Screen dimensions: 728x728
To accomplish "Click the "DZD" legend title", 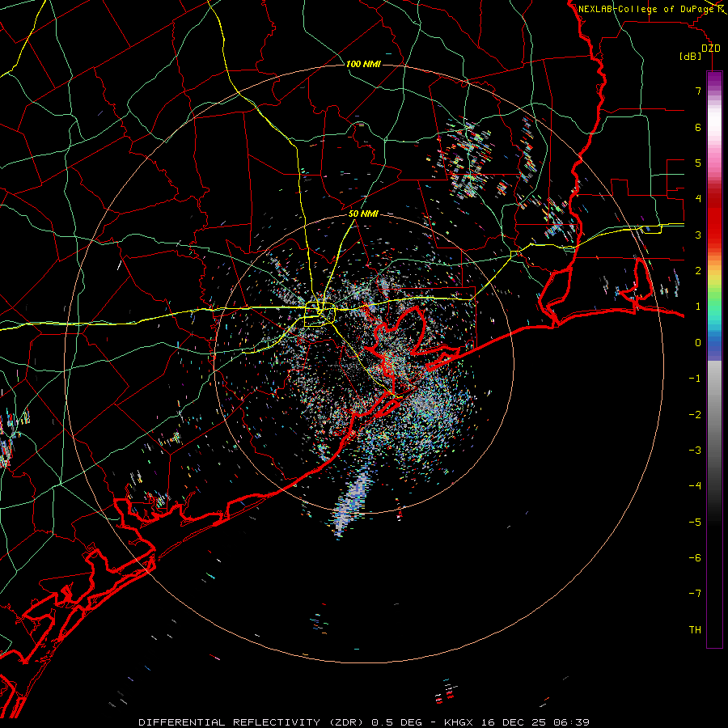I will click(x=711, y=49).
